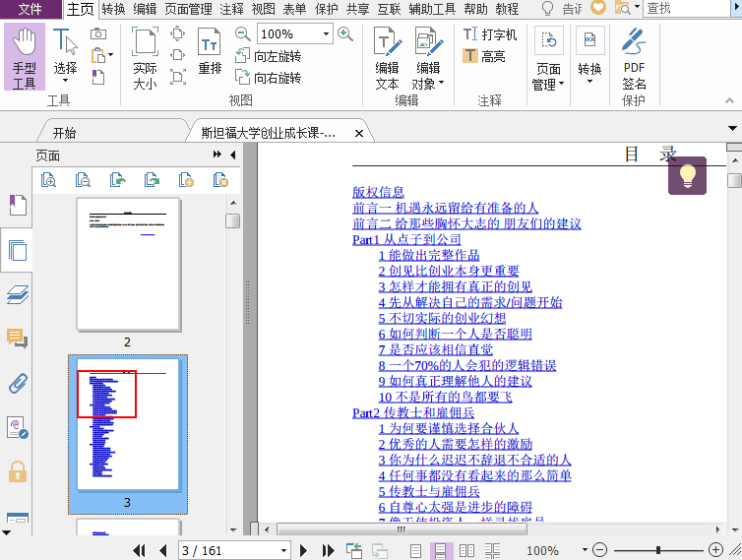
Task: Open the link Part2 传教士和雇佣兵
Action: pyautogui.click(x=413, y=412)
